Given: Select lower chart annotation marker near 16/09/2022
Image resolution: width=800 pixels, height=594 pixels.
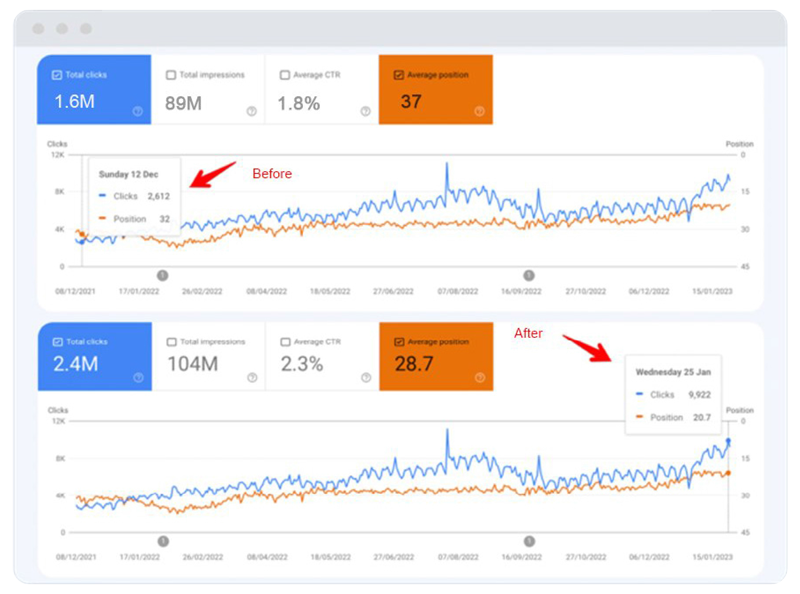Looking at the screenshot, I should point(529,541).
